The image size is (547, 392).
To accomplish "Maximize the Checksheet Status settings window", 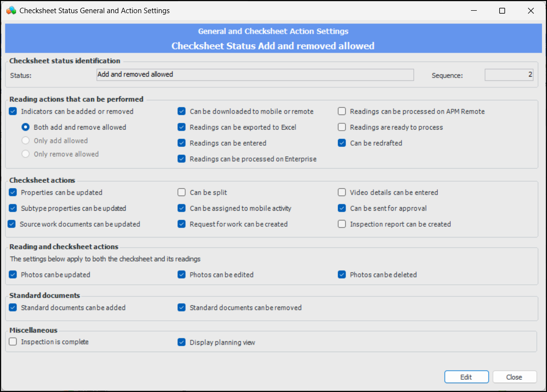I will coord(502,11).
